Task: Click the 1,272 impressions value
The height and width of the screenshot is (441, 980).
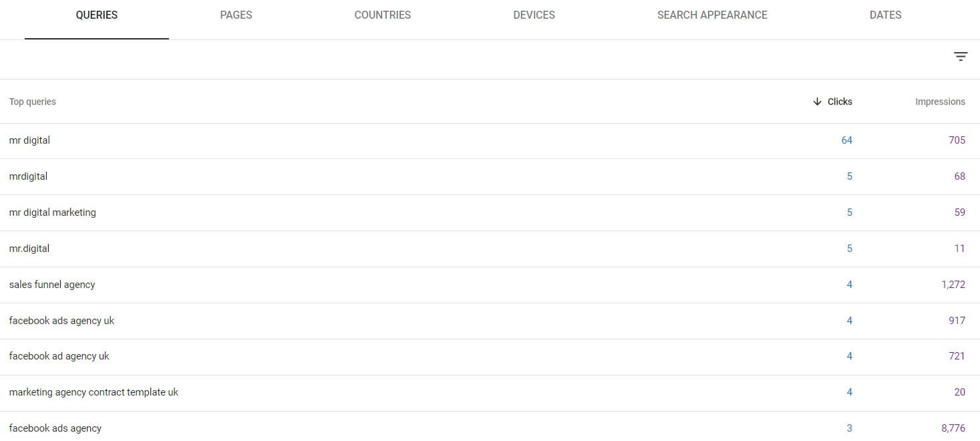Action: [953, 285]
